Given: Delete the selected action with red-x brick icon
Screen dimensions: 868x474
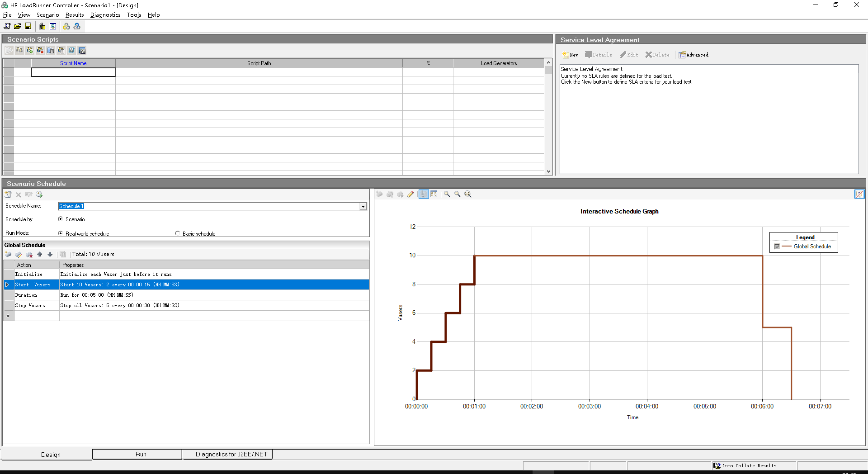Looking at the screenshot, I should [x=29, y=255].
